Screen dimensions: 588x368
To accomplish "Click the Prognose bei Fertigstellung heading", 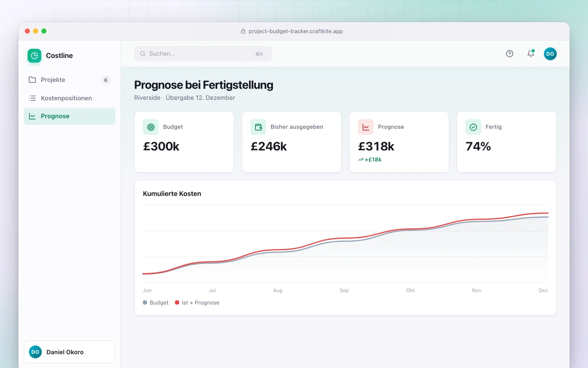I will tap(204, 85).
